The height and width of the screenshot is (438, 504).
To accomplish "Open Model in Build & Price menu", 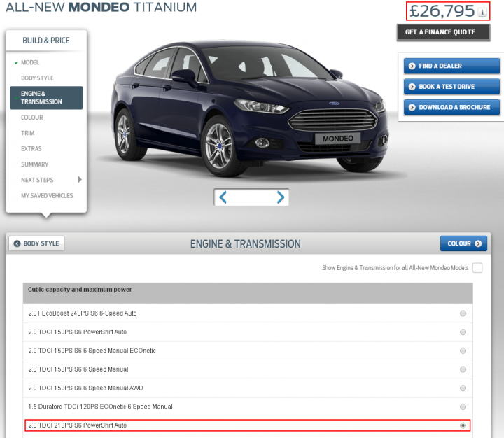I will (x=30, y=62).
